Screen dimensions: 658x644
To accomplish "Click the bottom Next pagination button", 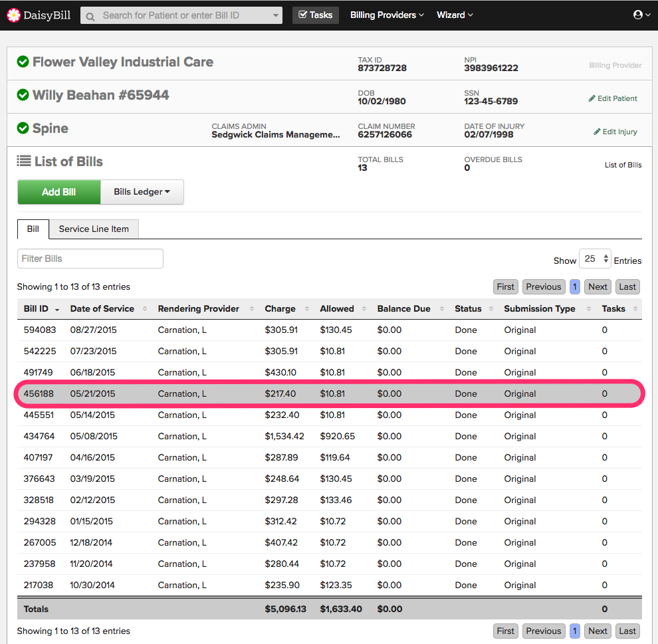I will (598, 631).
